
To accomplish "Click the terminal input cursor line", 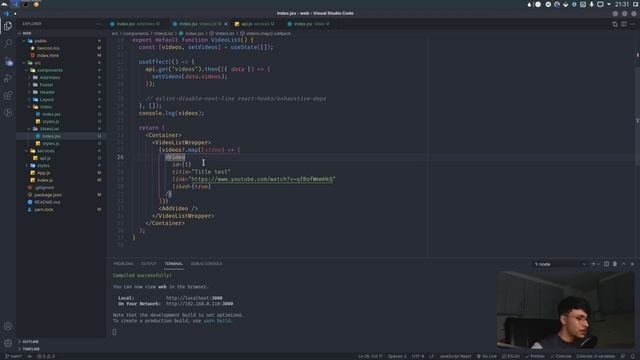I will pos(115,332).
